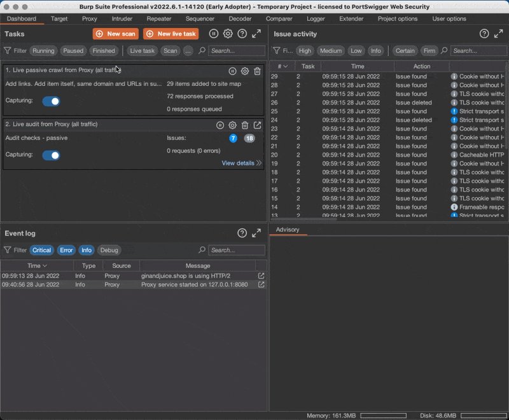Delete the Live audit from Proxy task
Viewport: 509px width, 420px height.
coord(245,125)
